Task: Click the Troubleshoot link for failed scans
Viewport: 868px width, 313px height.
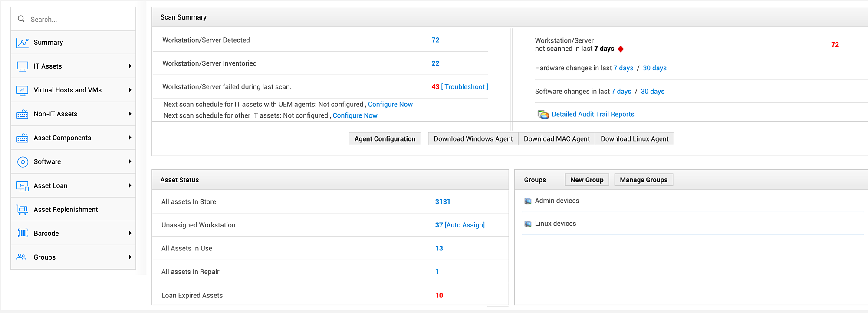Action: pos(464,87)
